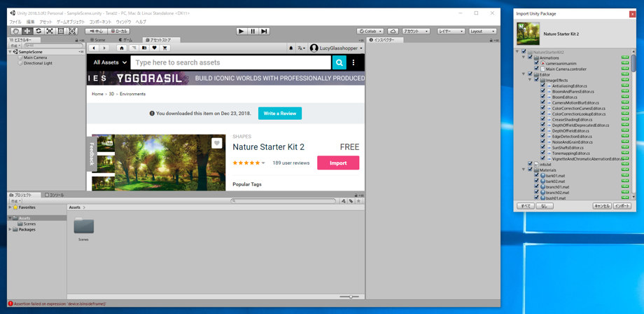
Task: Click the blue search magnifier button
Action: point(339,62)
